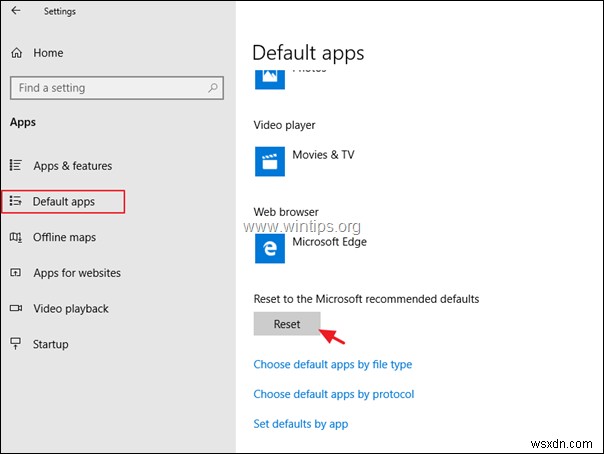
Task: Click the back arrow in Settings
Action: (x=15, y=12)
